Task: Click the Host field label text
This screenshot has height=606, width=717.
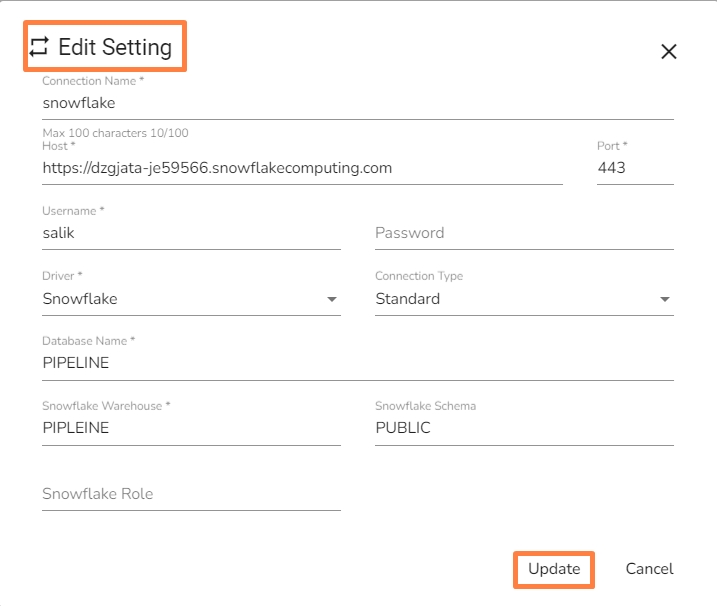Action: 59,146
